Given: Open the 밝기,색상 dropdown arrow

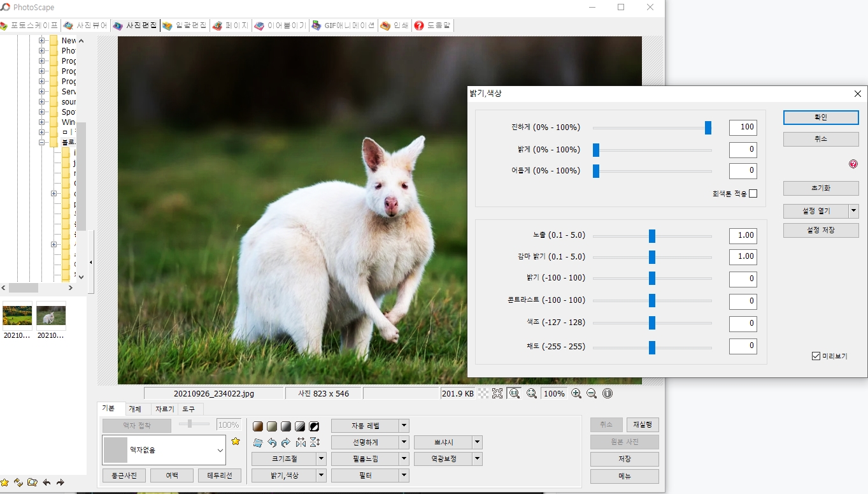Looking at the screenshot, I should [322, 475].
